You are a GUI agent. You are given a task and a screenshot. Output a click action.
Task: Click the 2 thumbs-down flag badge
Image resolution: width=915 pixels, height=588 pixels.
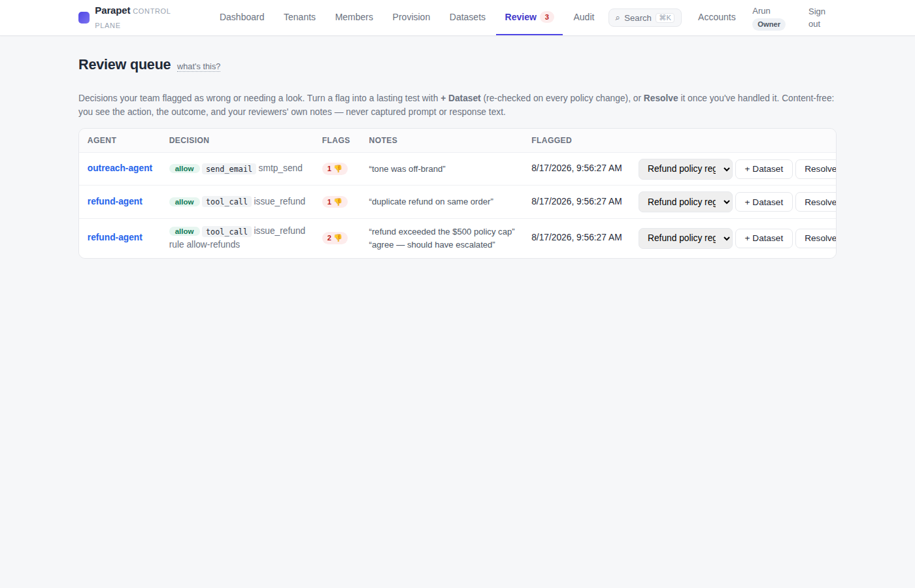tap(334, 238)
